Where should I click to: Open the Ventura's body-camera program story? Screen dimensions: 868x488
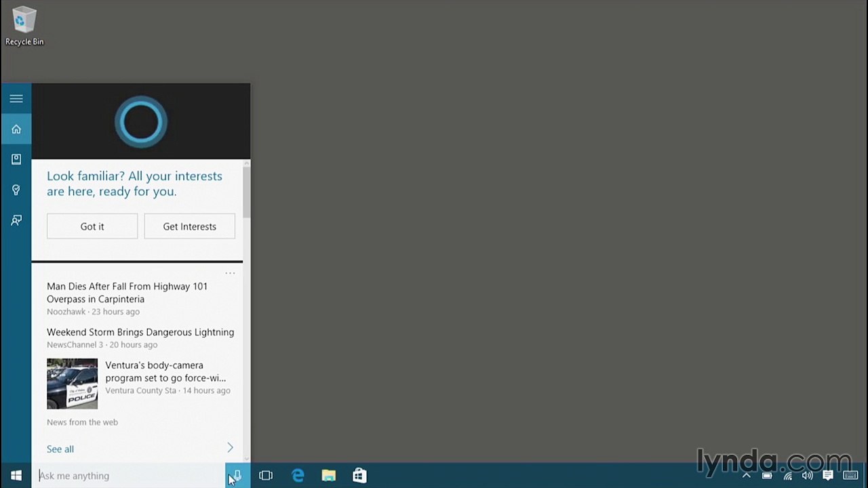point(165,371)
